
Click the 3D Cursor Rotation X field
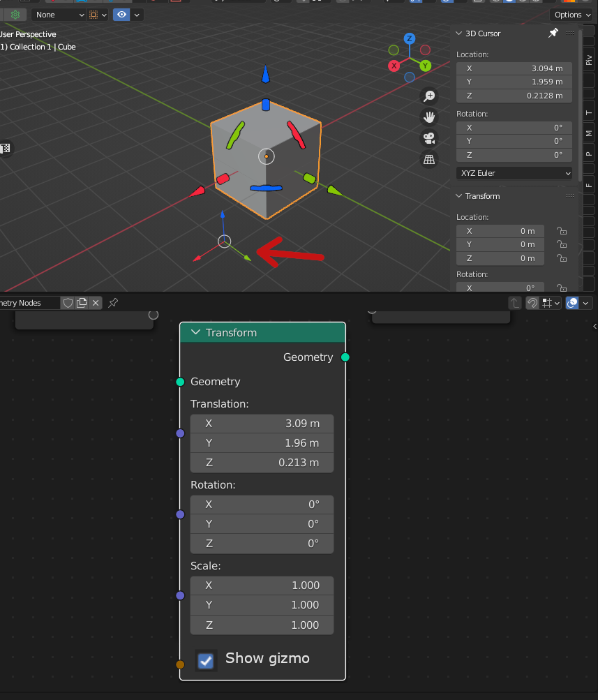pyautogui.click(x=514, y=128)
